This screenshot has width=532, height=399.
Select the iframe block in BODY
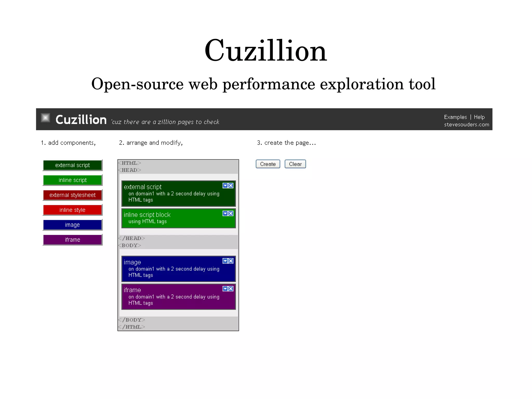pos(178,297)
